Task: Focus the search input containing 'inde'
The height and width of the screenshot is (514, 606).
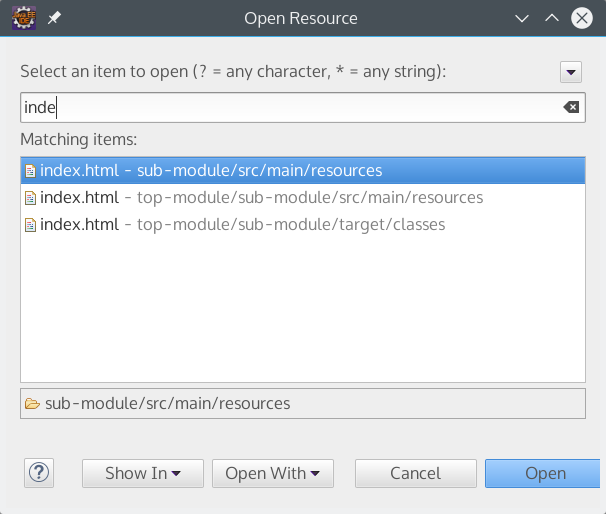Action: coord(303,107)
